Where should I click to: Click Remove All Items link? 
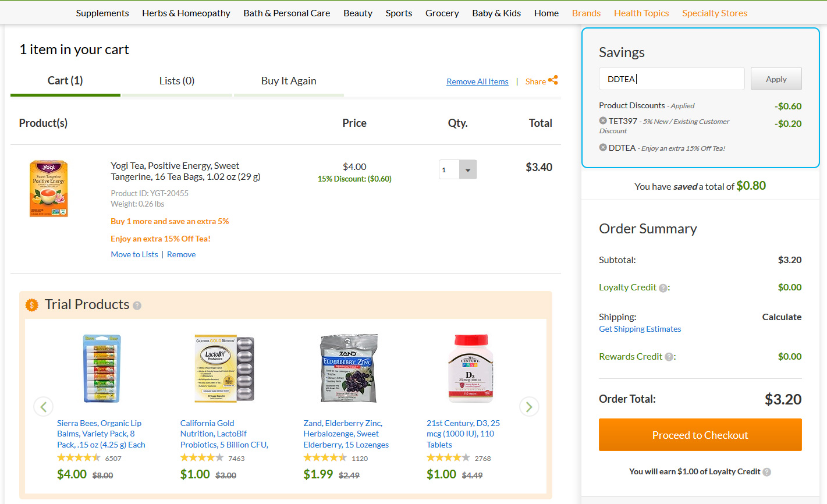(477, 81)
